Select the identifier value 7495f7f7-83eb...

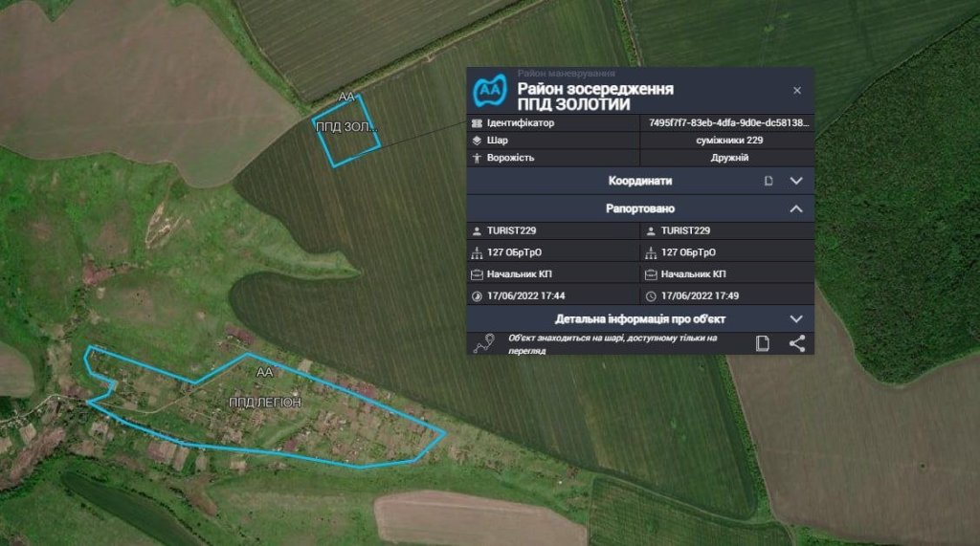[x=728, y=123]
